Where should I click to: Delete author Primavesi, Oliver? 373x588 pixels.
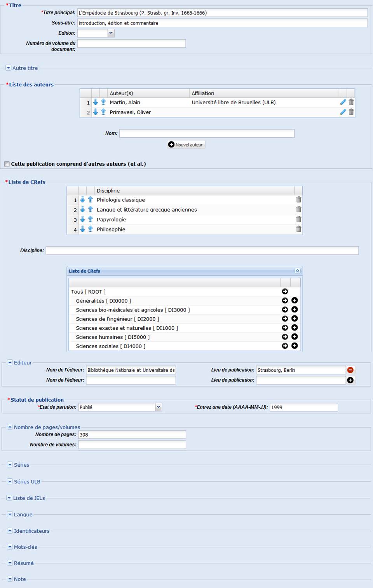click(x=351, y=112)
